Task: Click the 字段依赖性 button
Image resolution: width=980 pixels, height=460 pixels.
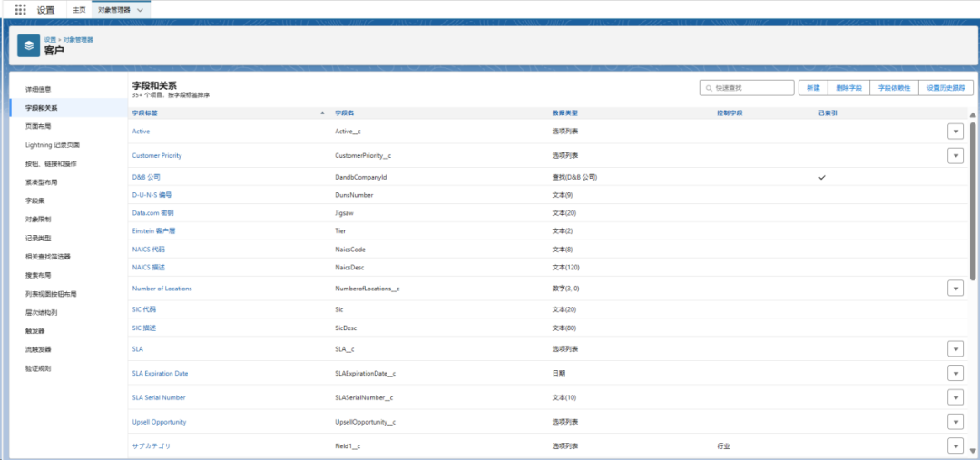Action: (x=895, y=88)
